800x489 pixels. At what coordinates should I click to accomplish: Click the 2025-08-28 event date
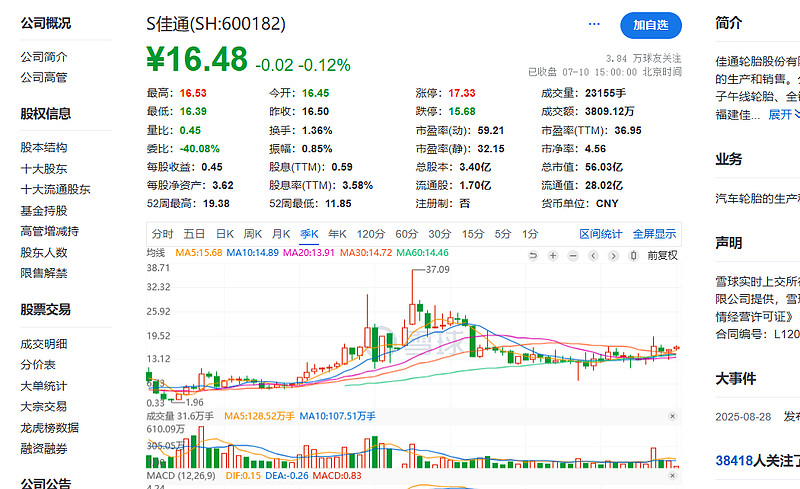pos(743,417)
